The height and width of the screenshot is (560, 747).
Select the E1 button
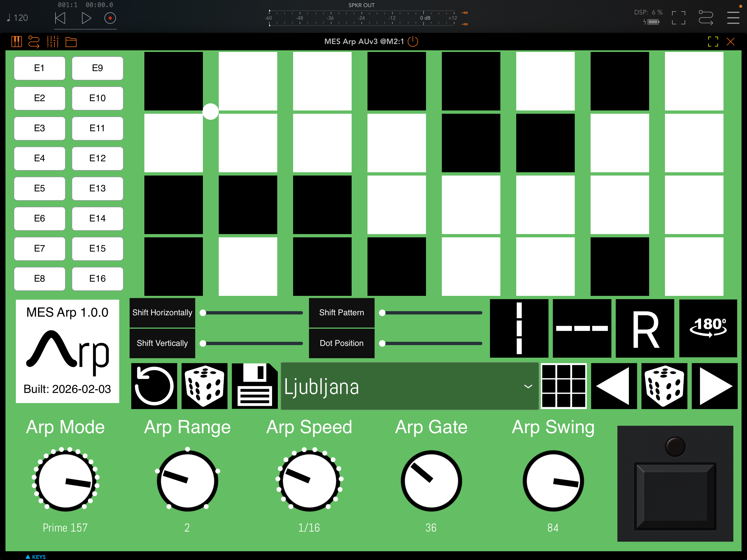[x=40, y=68]
